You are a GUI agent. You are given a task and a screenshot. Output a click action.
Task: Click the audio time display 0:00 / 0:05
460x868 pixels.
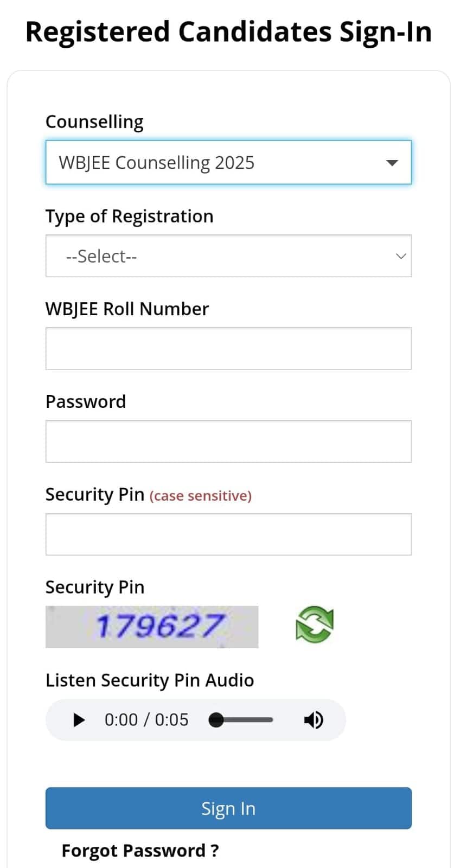(146, 720)
